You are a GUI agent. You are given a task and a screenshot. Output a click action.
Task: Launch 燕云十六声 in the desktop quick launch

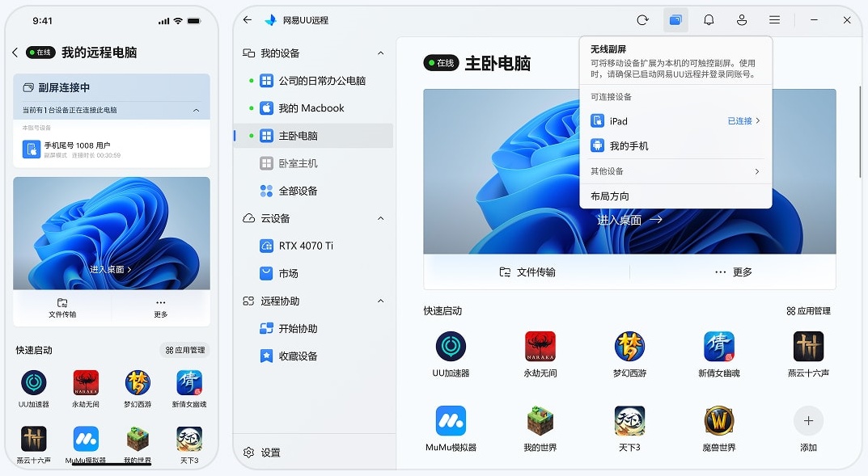(x=808, y=347)
